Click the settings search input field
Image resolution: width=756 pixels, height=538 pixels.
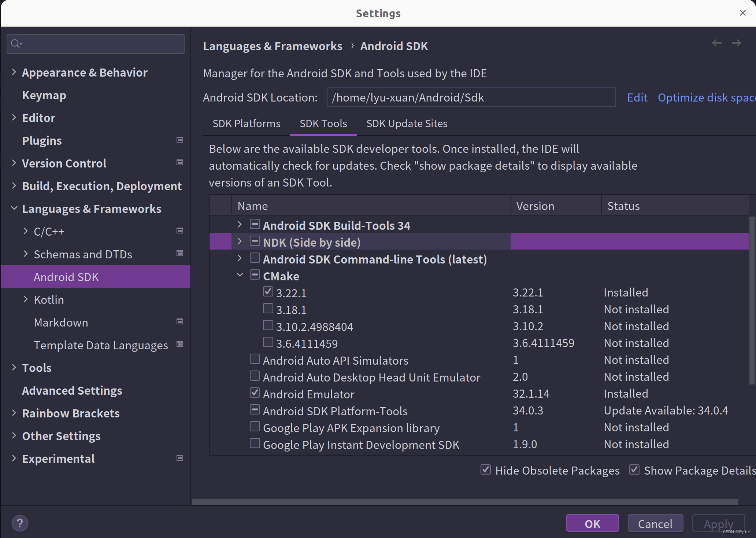[x=96, y=44]
